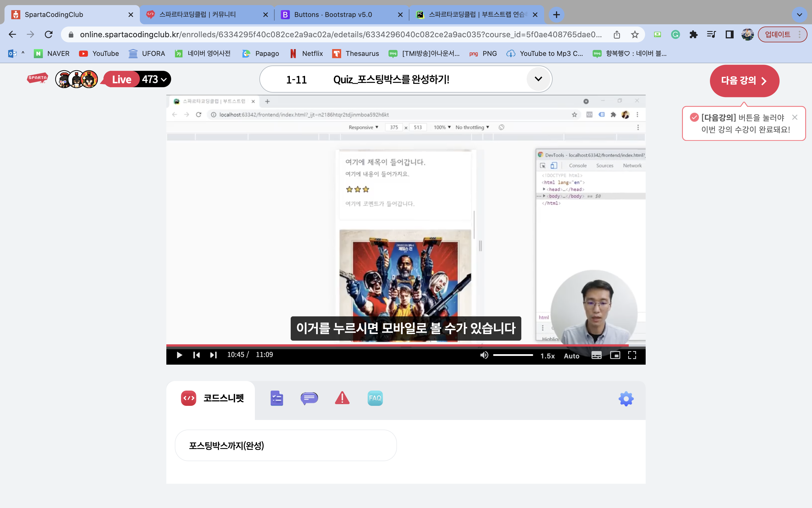Toggle video subtitles icon
Viewport: 812px width, 508px height.
(x=596, y=355)
